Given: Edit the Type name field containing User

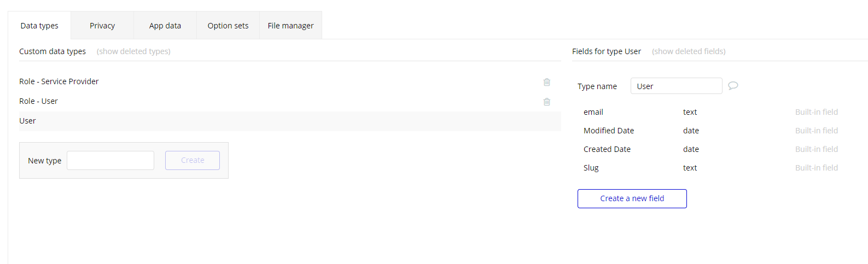Looking at the screenshot, I should point(676,86).
